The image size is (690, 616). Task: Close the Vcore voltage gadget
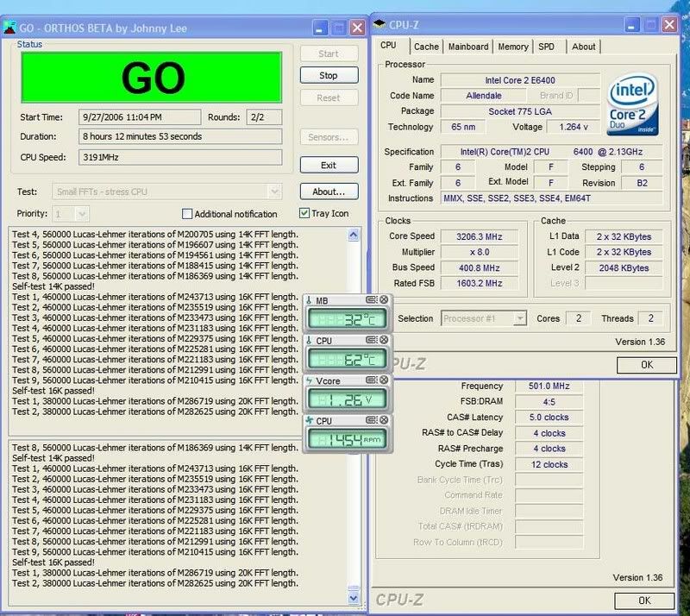tap(384, 380)
